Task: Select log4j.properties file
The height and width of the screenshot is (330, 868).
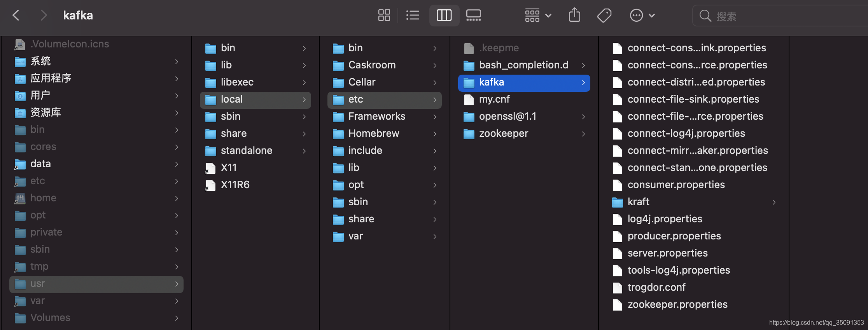Action: pyautogui.click(x=694, y=219)
